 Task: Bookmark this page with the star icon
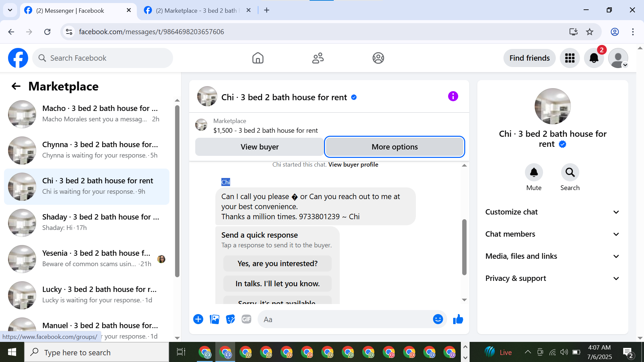click(589, 32)
